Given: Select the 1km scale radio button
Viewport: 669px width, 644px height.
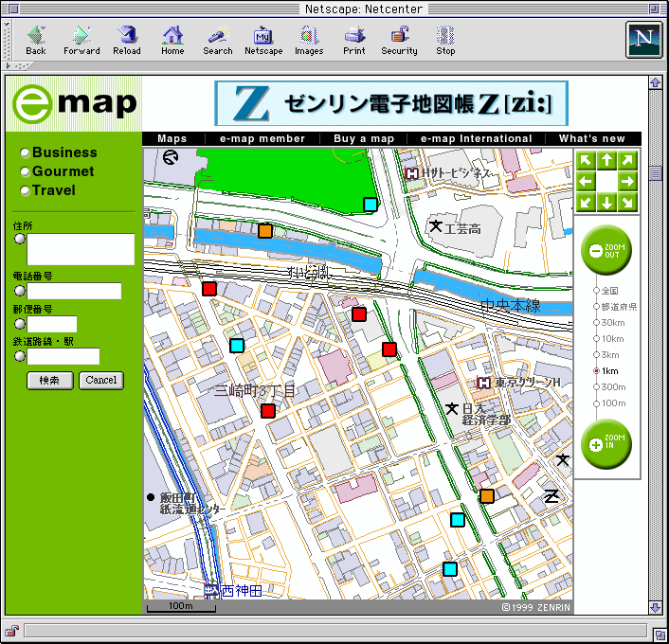Looking at the screenshot, I should (x=596, y=370).
